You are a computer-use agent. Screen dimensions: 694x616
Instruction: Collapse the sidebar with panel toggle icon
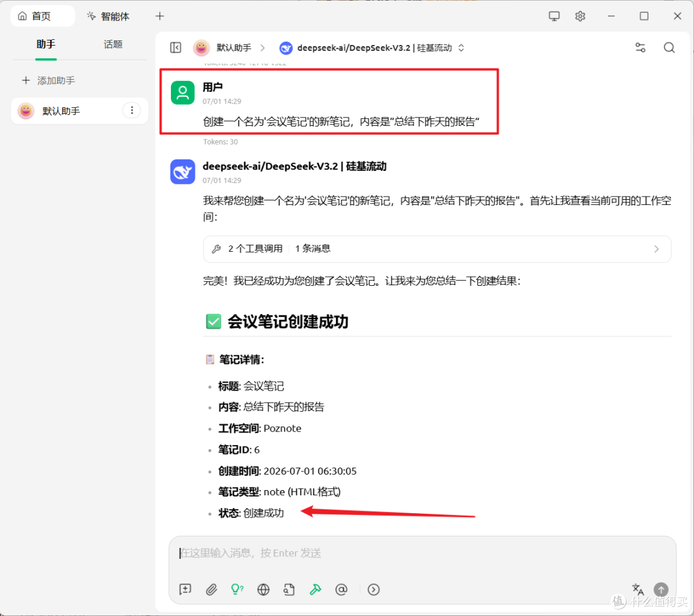point(175,48)
